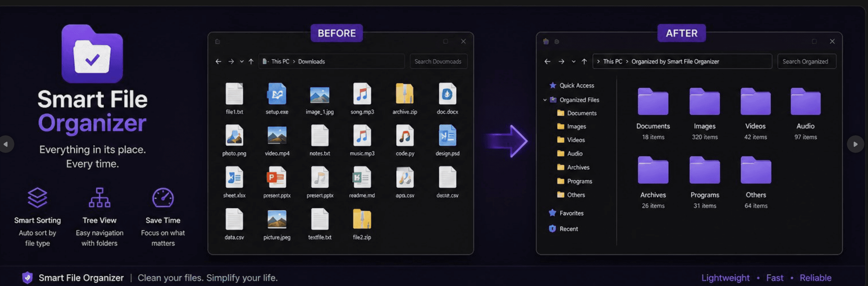Click the Downloads breadcrumb in address bar
868x286 pixels.
(x=311, y=62)
